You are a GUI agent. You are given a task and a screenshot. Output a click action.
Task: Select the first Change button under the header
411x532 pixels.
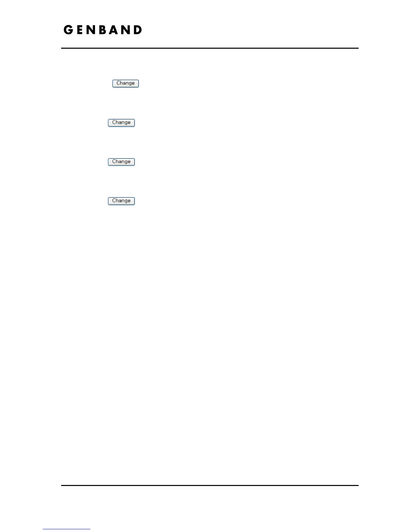coord(125,83)
